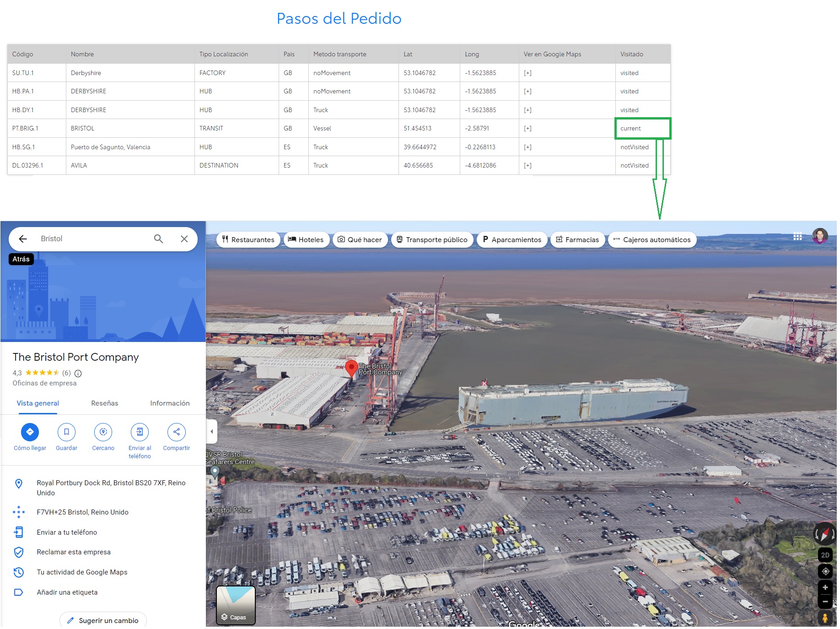
Task: Click the Aparcamientos chip
Action: 512,240
